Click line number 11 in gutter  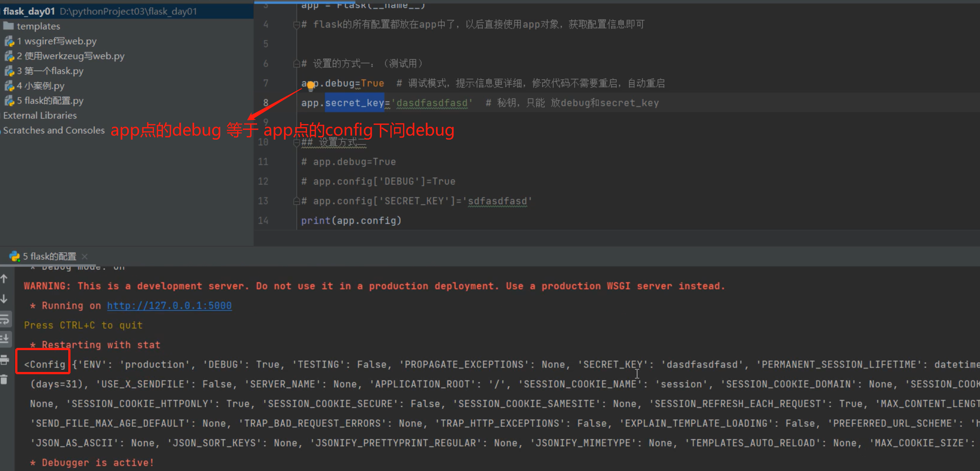coord(263,162)
